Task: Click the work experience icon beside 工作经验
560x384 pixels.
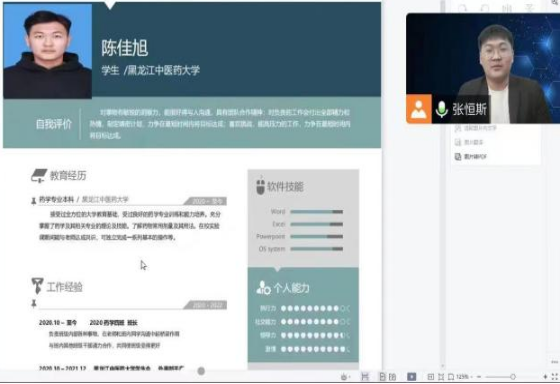Action: tap(37, 286)
